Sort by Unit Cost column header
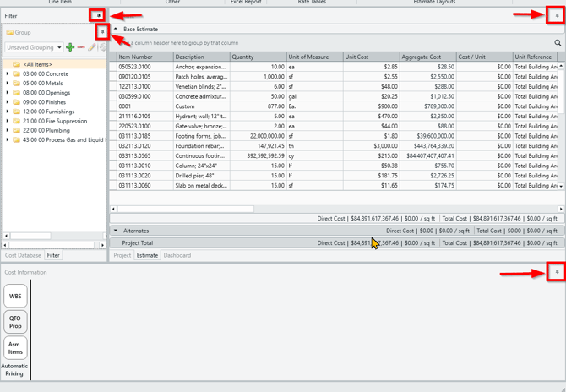The height and width of the screenshot is (392, 566). [372, 57]
